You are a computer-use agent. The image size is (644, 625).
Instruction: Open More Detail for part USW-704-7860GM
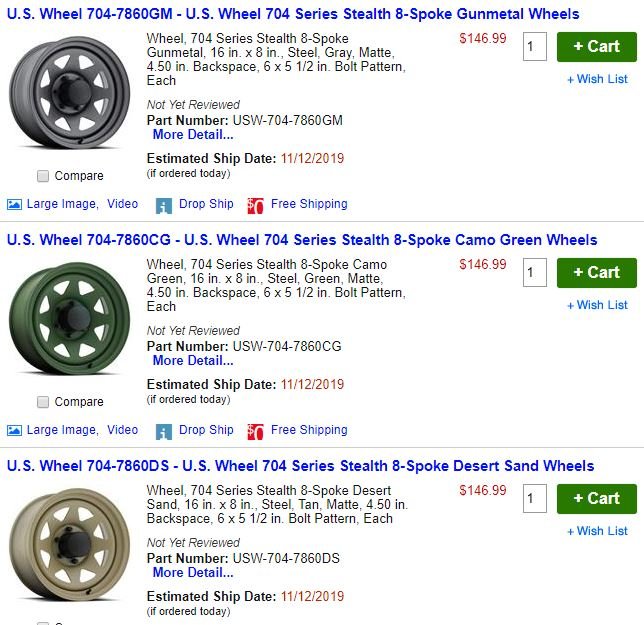pyautogui.click(x=193, y=134)
